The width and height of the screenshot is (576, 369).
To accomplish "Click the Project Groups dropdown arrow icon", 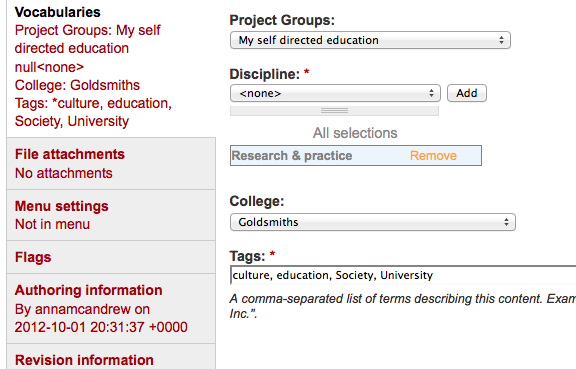I will point(501,40).
